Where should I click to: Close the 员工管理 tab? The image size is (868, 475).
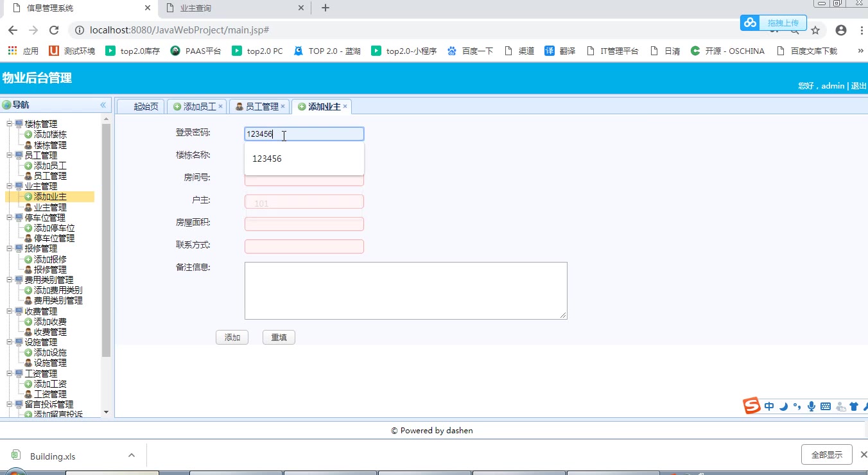[282, 107]
